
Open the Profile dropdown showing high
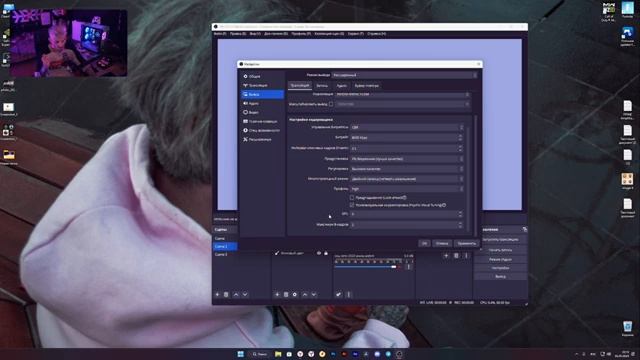407,189
